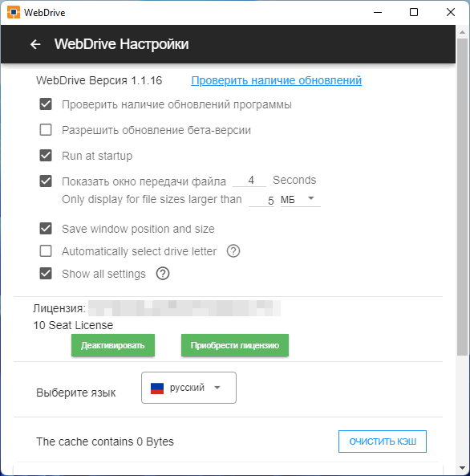
Task: Uncheck the program update check checkbox
Action: [x=46, y=104]
